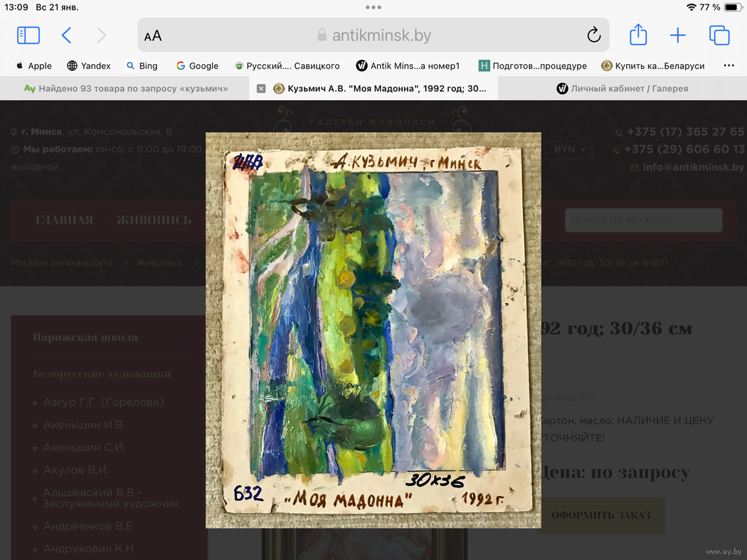Show all open tabs overview
Image resolution: width=747 pixels, height=560 pixels.
pyautogui.click(x=719, y=35)
